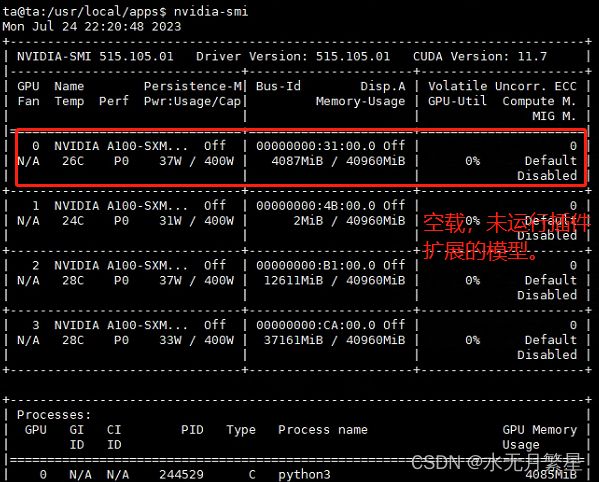Click GPU 0's temperature value 26C
This screenshot has width=599, height=482.
pyautogui.click(x=73, y=161)
